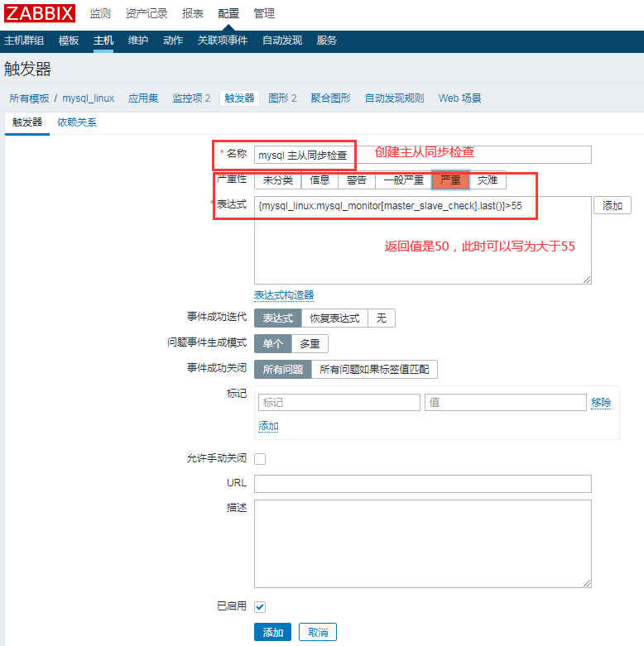The image size is (644, 646).
Task: Open 监控项 2 link
Action: tap(191, 98)
